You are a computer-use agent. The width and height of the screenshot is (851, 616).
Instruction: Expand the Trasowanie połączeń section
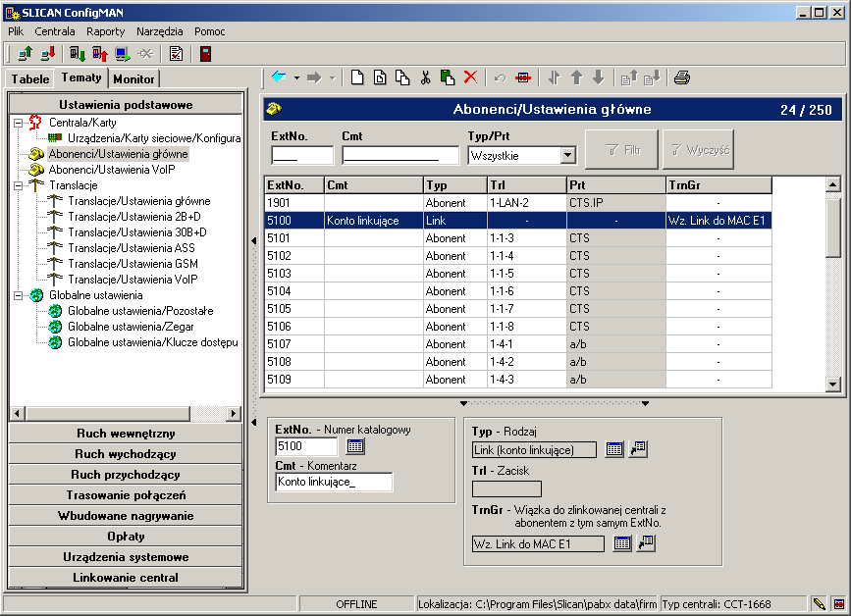[126, 495]
